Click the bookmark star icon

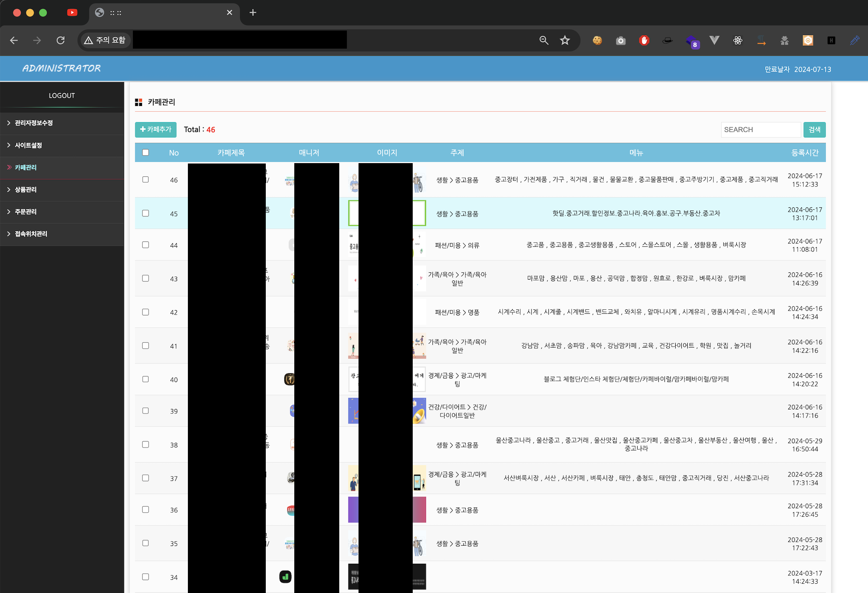[x=565, y=40]
